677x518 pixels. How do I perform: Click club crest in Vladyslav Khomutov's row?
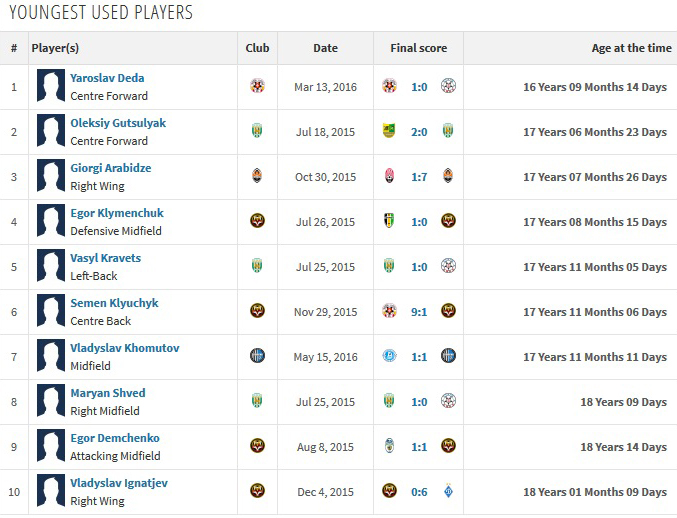(257, 356)
